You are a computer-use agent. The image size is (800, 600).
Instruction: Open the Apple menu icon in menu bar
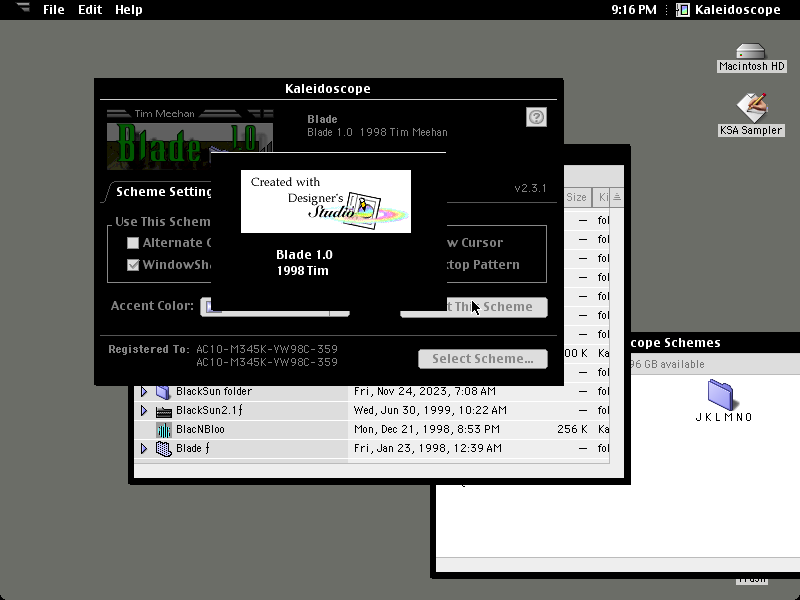pos(22,8)
